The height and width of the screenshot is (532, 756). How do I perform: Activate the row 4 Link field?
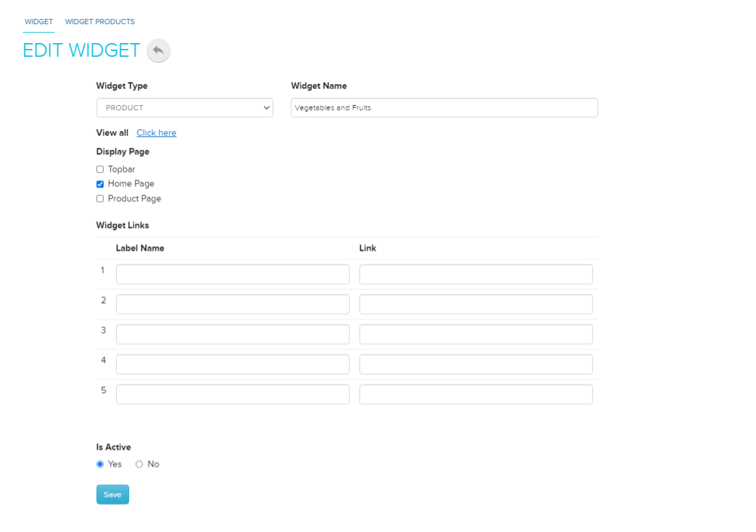[476, 364]
